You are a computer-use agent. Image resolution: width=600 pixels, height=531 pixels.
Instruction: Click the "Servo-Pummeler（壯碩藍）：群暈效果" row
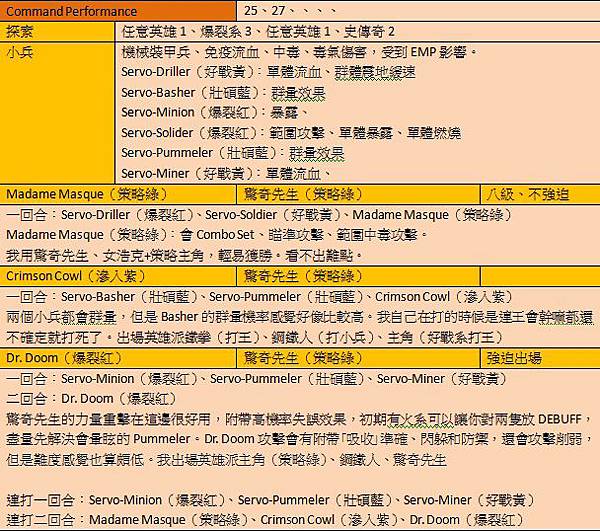coord(233,153)
